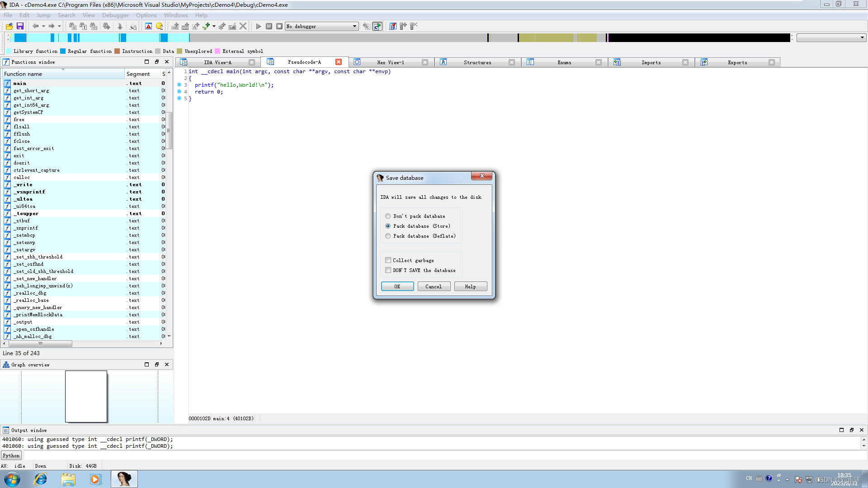Screen dimensions: 868x488
Task: Go back with the left arrow icon
Action: pyautogui.click(x=35, y=26)
